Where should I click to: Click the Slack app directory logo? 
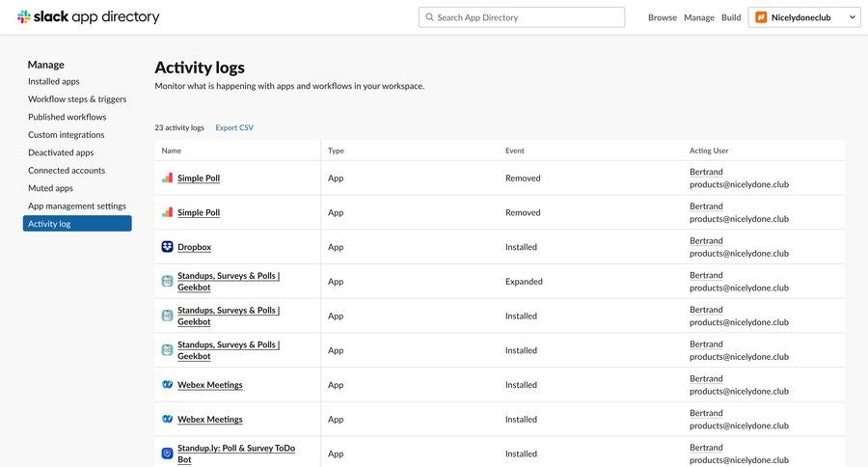click(x=89, y=17)
